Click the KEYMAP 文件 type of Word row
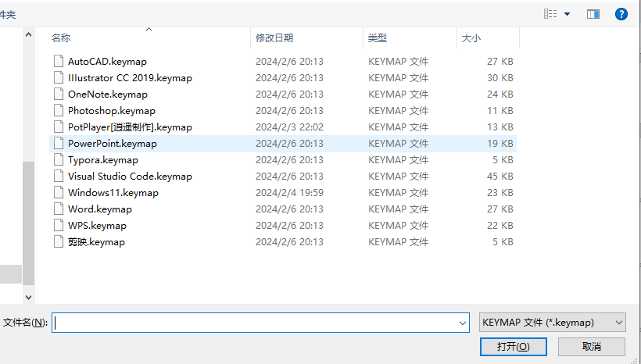The image size is (641, 364). (x=398, y=209)
